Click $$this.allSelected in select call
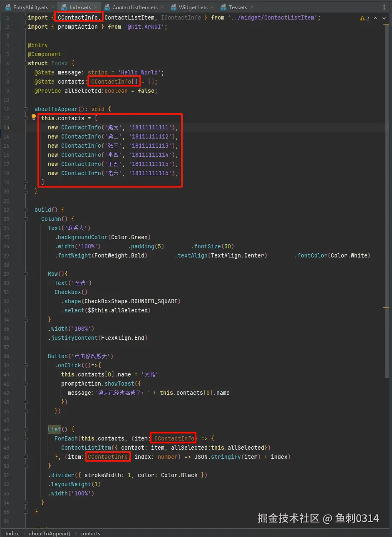The image size is (392, 537). click(118, 310)
